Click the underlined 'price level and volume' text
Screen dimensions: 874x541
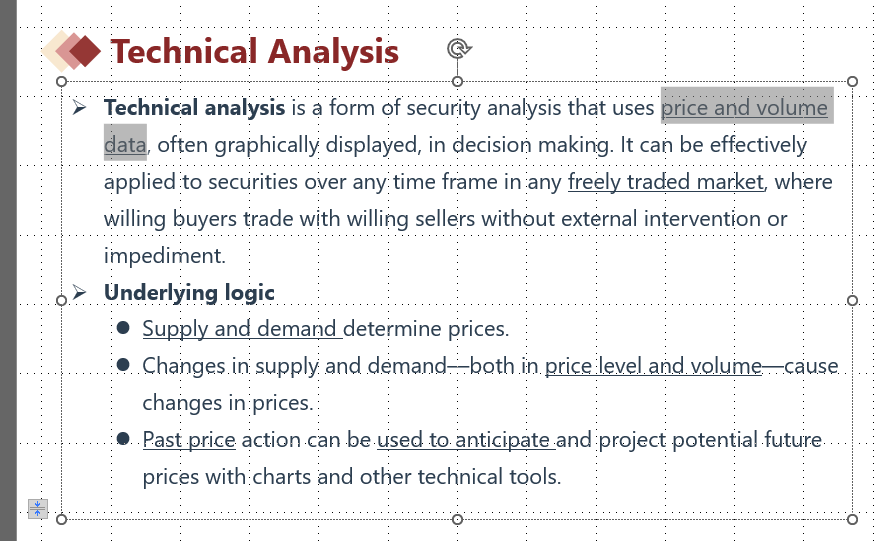coord(653,366)
